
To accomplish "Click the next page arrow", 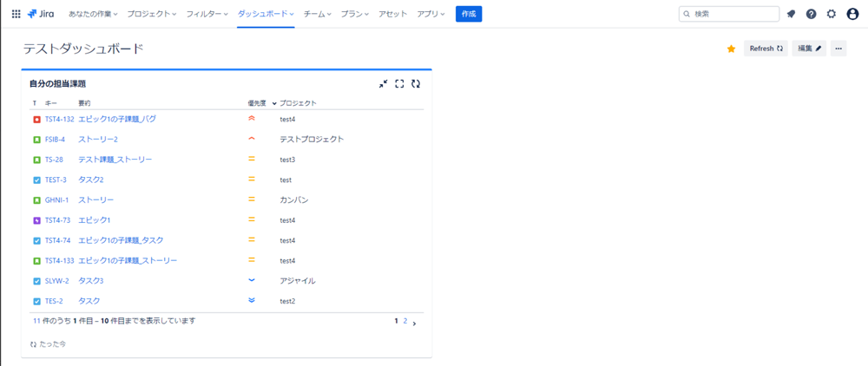I will [415, 323].
